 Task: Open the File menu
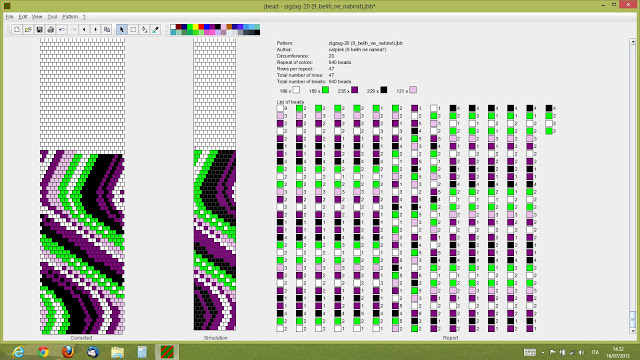point(9,17)
